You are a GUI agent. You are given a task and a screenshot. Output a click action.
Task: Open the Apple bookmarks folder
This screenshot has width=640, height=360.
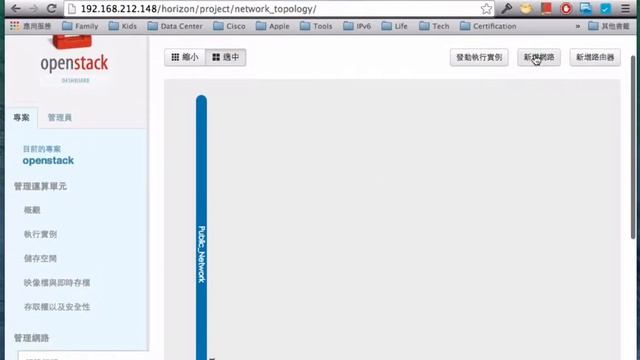(x=272, y=26)
